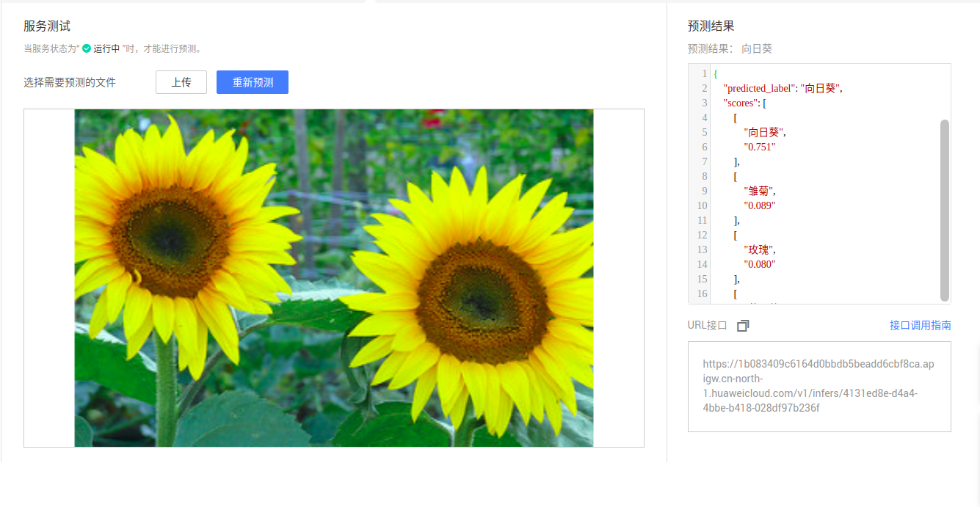The width and height of the screenshot is (980, 507).
Task: Click the green 运行中 status check icon
Action: (x=87, y=46)
